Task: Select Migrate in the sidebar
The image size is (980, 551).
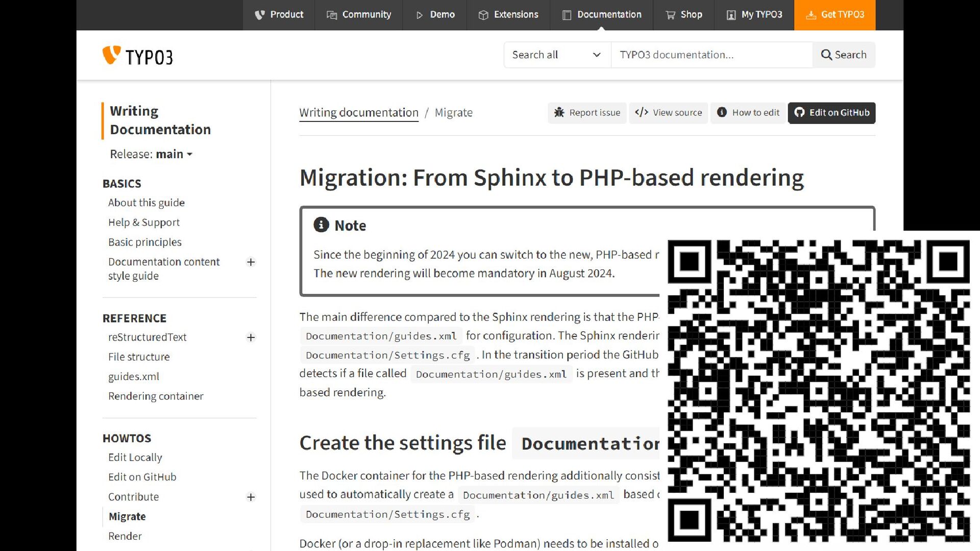Action: pyautogui.click(x=128, y=516)
